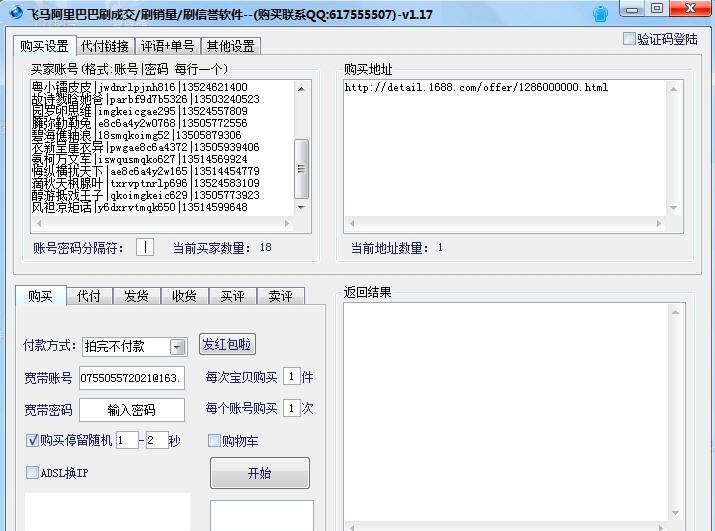Viewport: 715px width, 531px height.
Task: Click the 宽带密码 input field
Action: (x=132, y=410)
